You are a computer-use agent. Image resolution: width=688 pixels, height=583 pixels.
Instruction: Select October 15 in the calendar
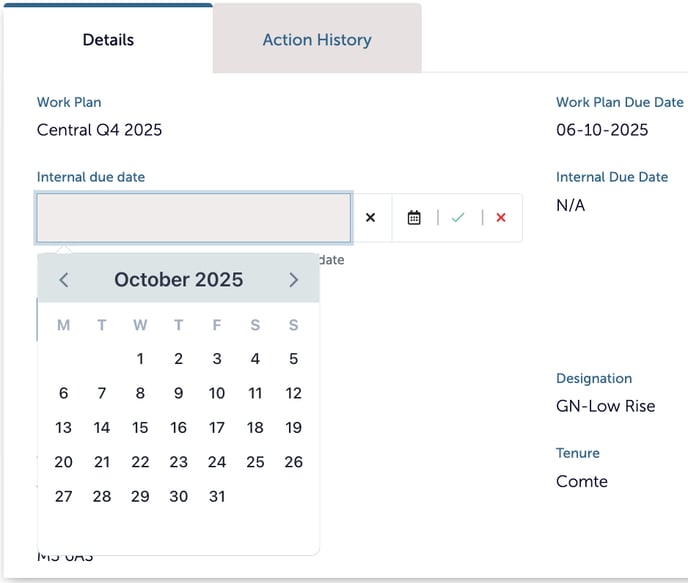[x=140, y=428]
